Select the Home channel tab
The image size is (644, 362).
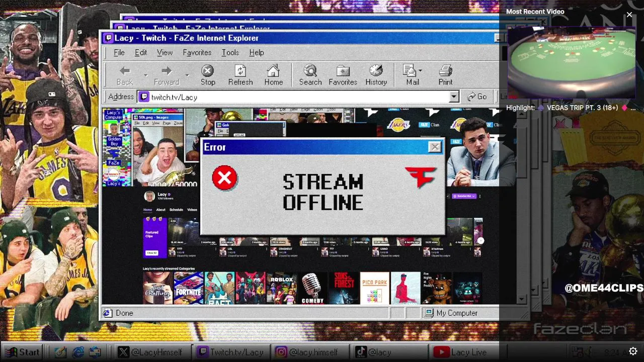(147, 210)
